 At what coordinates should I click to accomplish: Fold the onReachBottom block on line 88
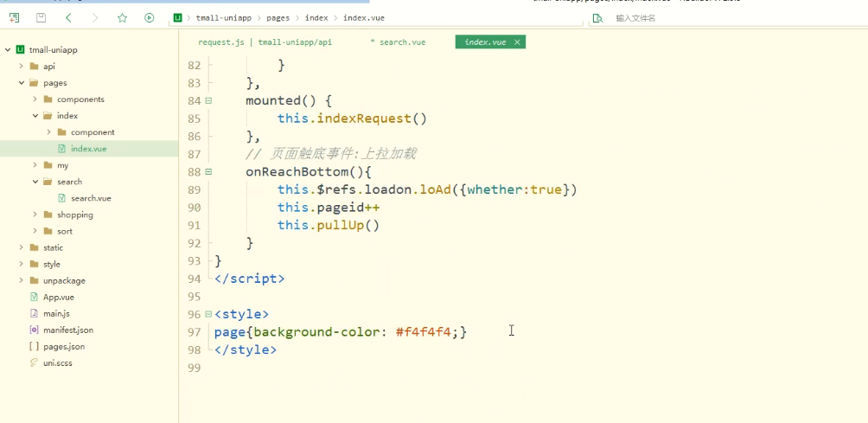click(208, 171)
